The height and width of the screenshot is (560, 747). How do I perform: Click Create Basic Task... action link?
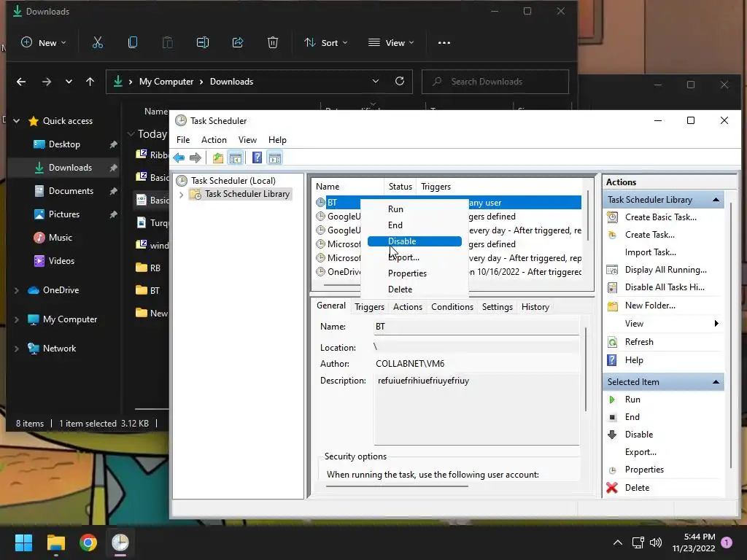[660, 217]
